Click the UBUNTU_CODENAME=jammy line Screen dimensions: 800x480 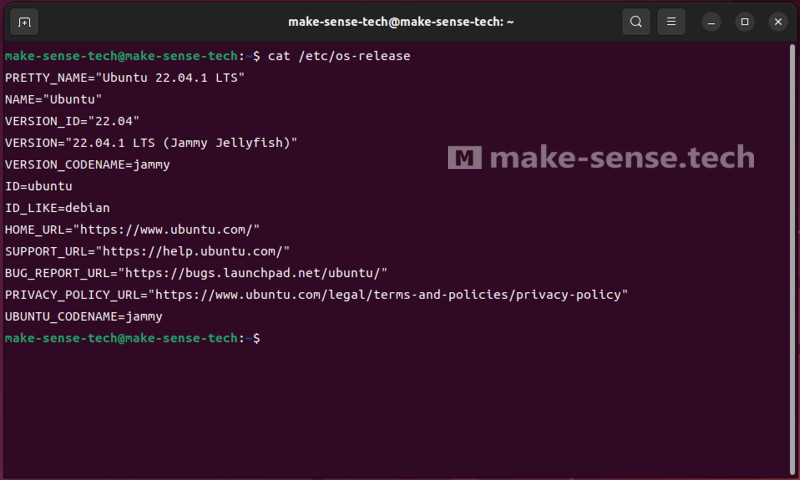[84, 317]
